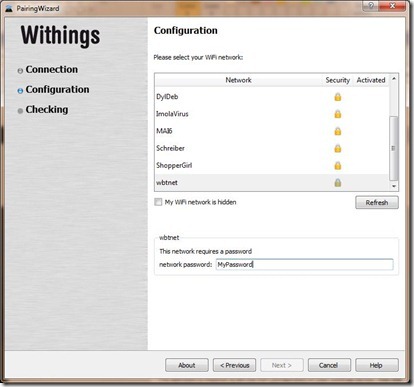
Task: Click the Configuration step label in sidebar
Action: coord(57,89)
